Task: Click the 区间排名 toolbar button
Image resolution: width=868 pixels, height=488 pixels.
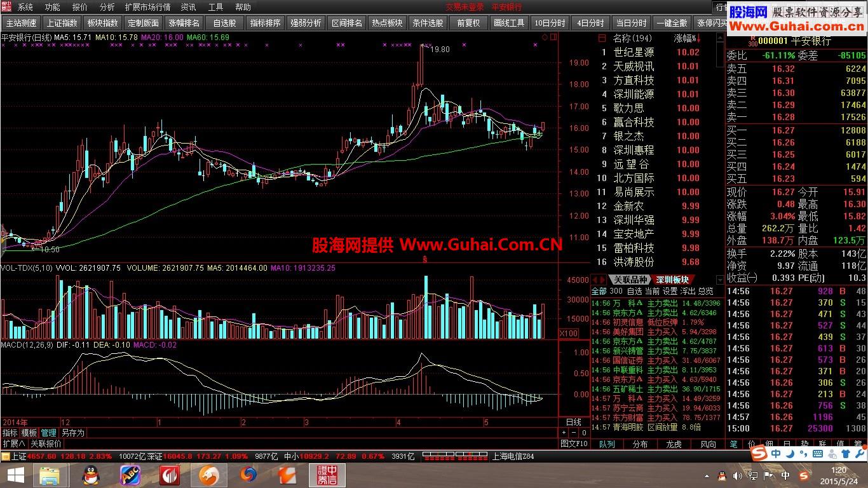Action: (x=347, y=23)
